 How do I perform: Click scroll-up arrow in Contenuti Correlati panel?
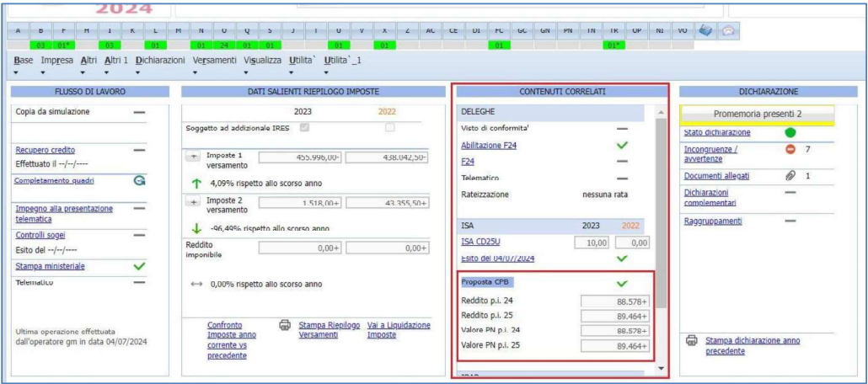pyautogui.click(x=661, y=113)
